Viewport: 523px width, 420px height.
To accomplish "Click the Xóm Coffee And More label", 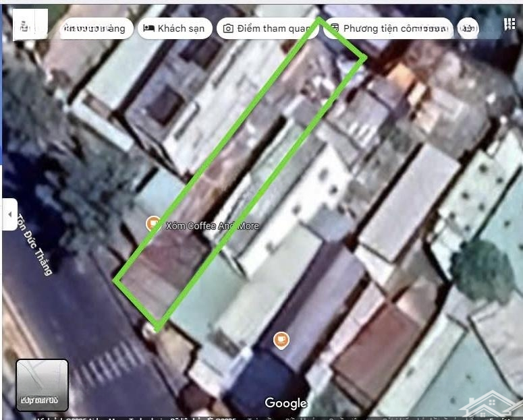I will tap(212, 226).
